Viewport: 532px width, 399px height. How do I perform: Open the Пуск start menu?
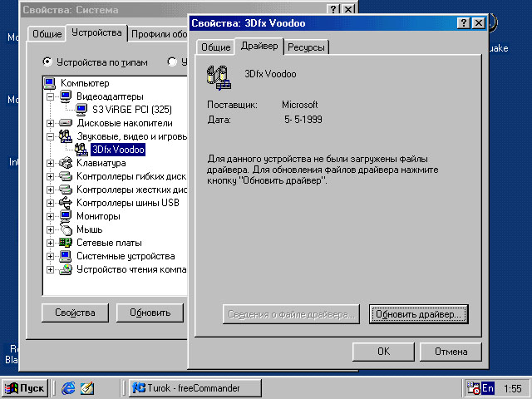click(x=25, y=388)
